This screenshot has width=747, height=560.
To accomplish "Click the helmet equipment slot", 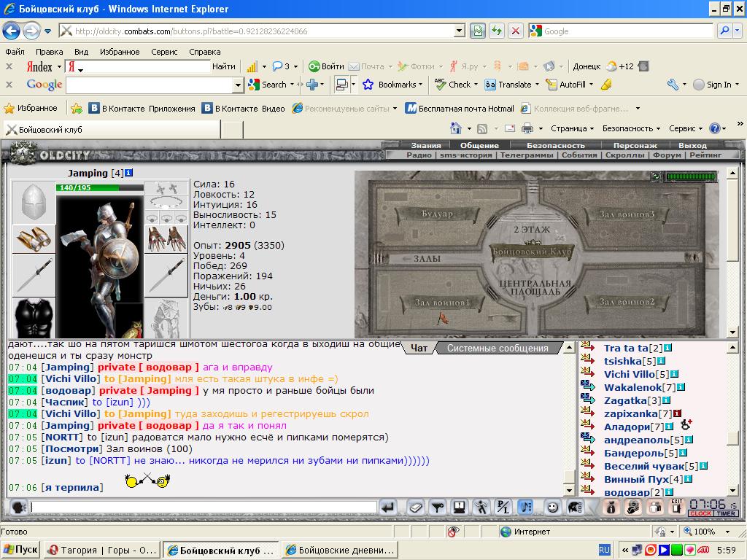I will 34,203.
